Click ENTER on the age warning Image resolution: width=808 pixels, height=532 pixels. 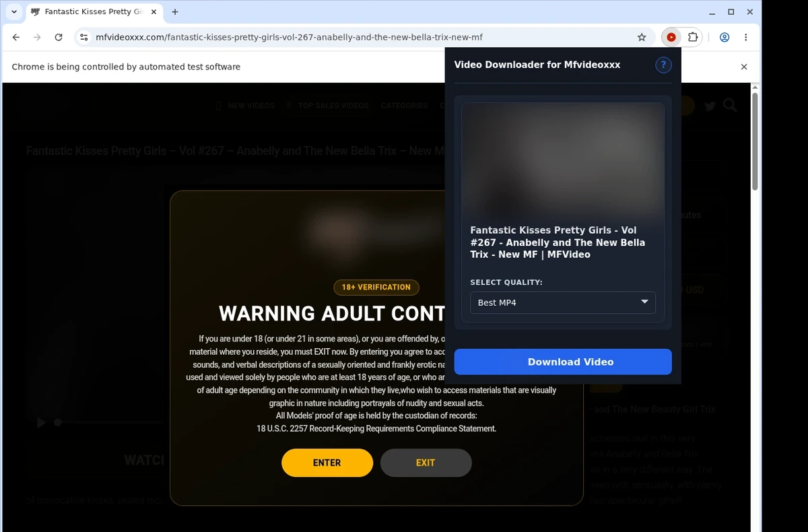(x=327, y=463)
